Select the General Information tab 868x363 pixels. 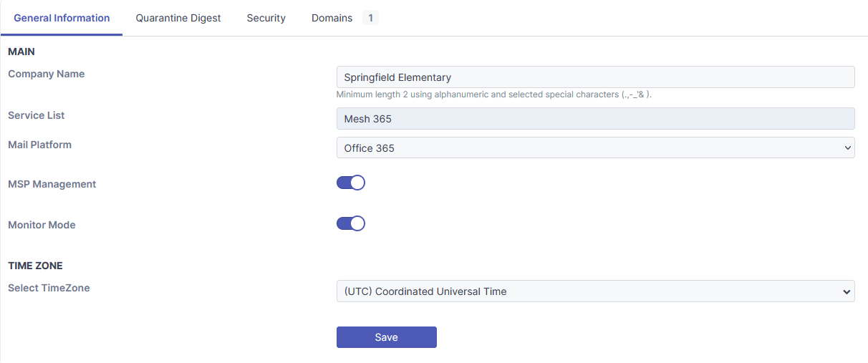(x=62, y=18)
